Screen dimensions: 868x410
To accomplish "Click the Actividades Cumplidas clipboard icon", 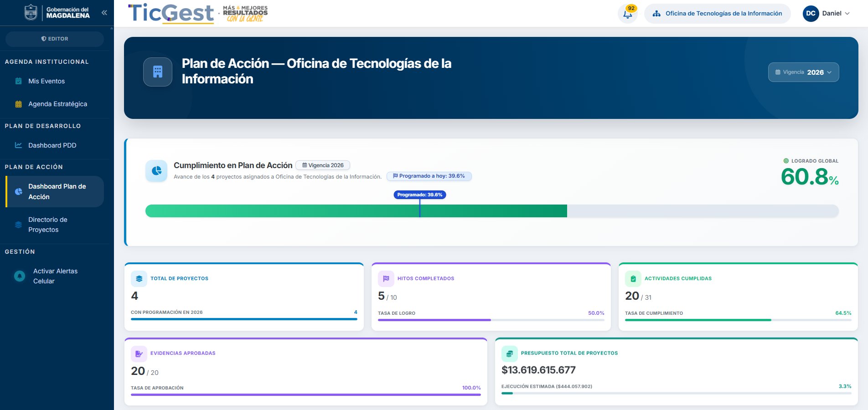I will pos(633,279).
